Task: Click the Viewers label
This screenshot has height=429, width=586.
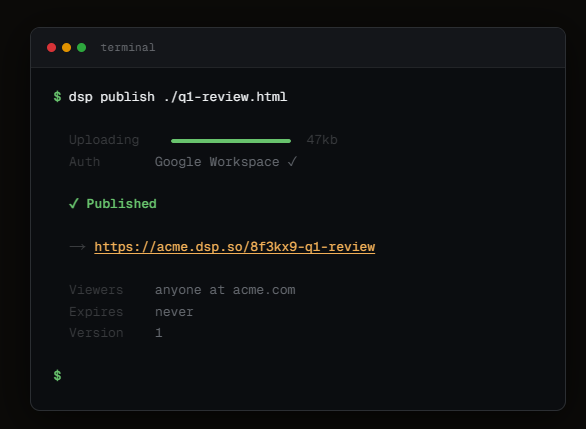Action: [x=96, y=290]
